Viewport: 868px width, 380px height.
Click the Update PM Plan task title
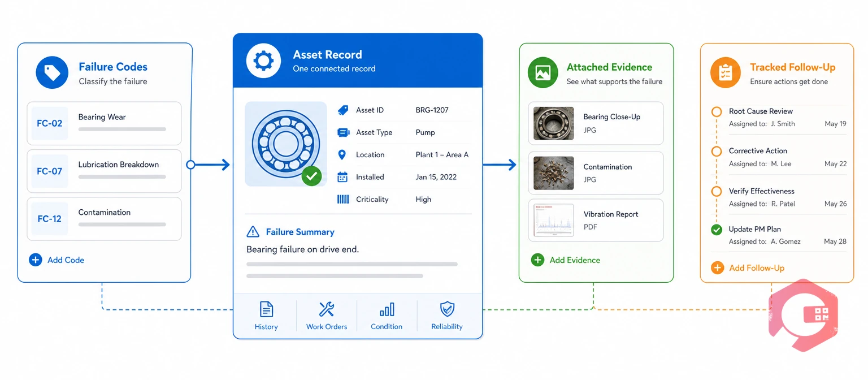point(754,229)
